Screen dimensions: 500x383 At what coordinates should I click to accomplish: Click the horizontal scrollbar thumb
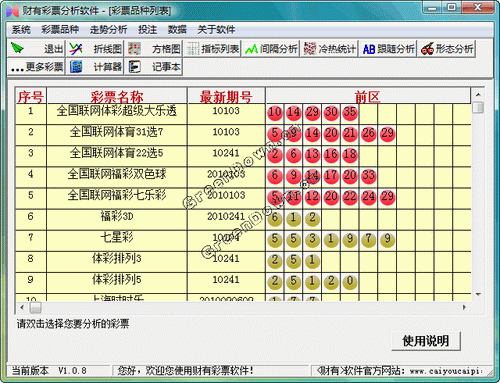point(35,307)
